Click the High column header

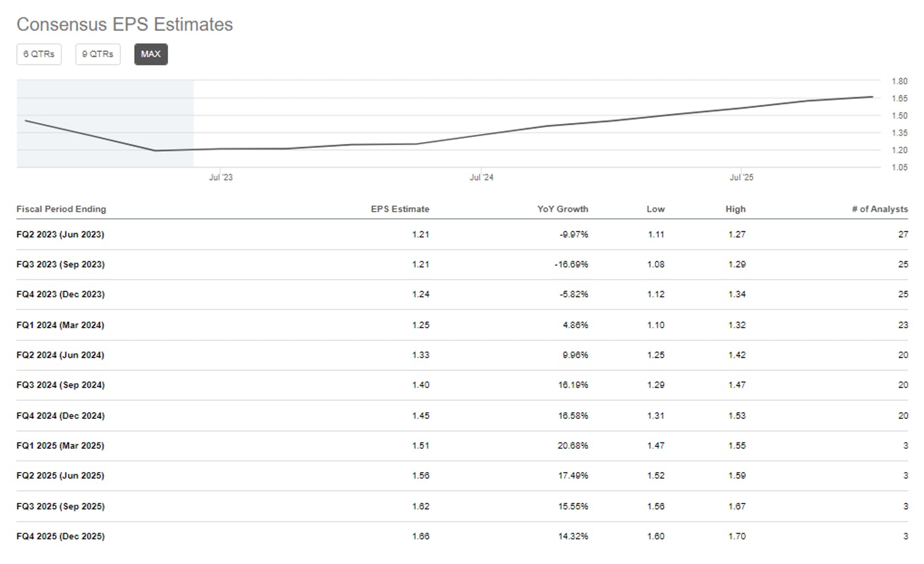736,209
